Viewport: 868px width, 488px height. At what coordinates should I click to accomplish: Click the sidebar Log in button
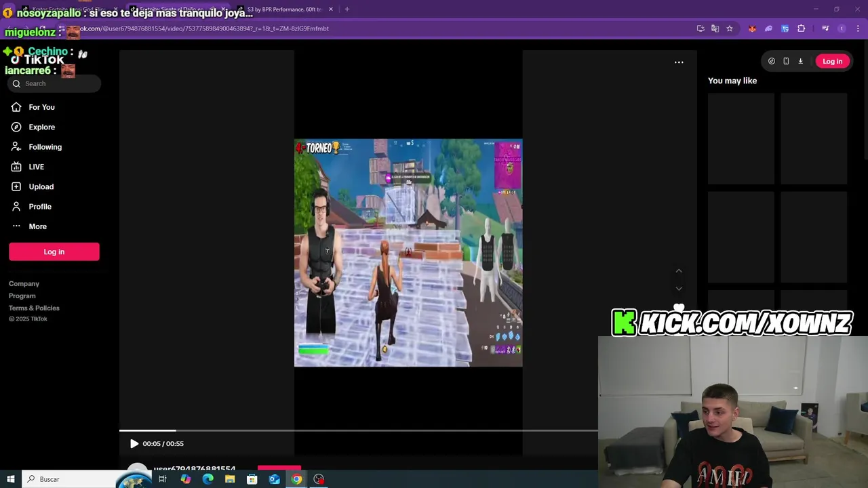54,251
